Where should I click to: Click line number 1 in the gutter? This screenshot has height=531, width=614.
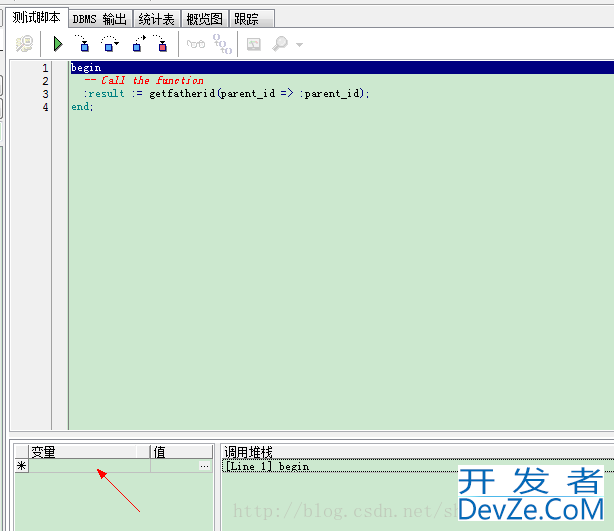(45, 68)
